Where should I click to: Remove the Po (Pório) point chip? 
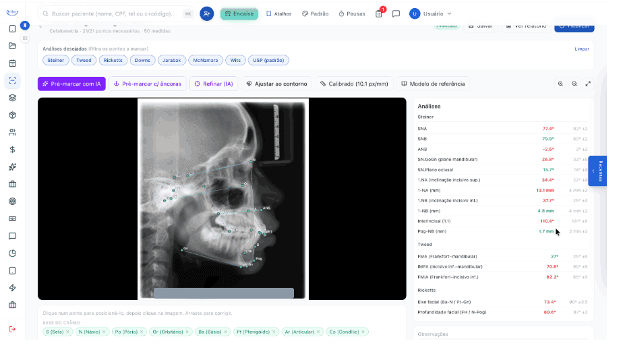point(142,332)
